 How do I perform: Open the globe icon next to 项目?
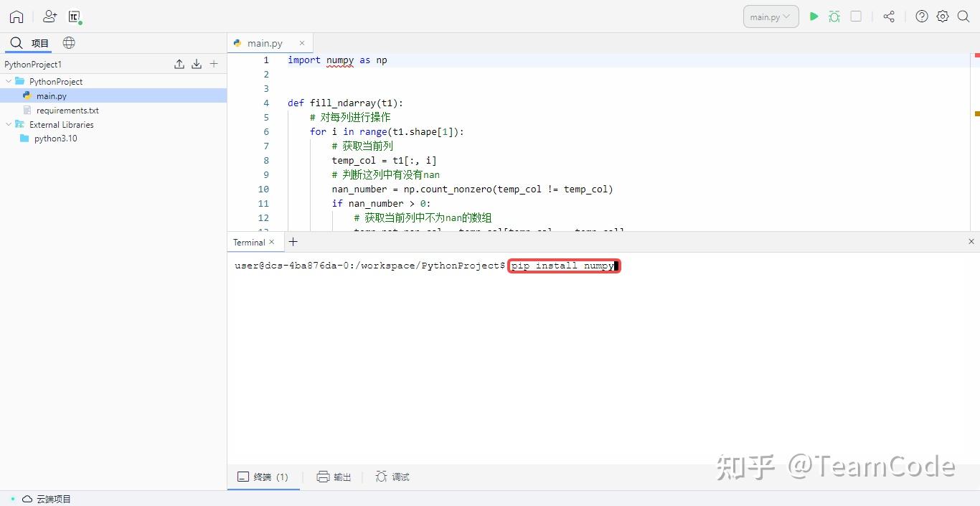[x=68, y=42]
